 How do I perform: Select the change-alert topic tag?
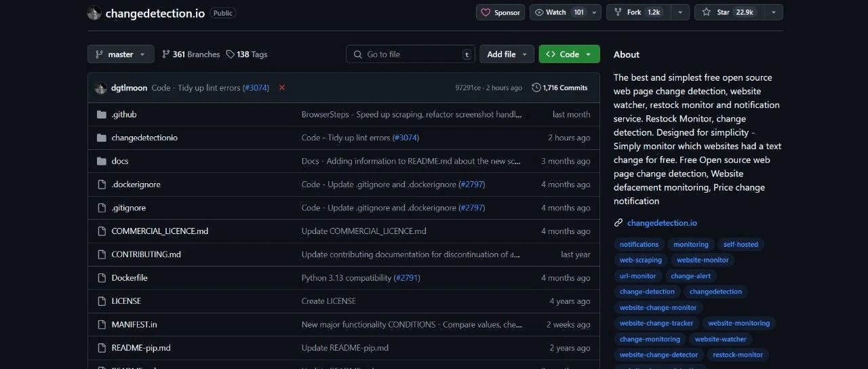(690, 276)
